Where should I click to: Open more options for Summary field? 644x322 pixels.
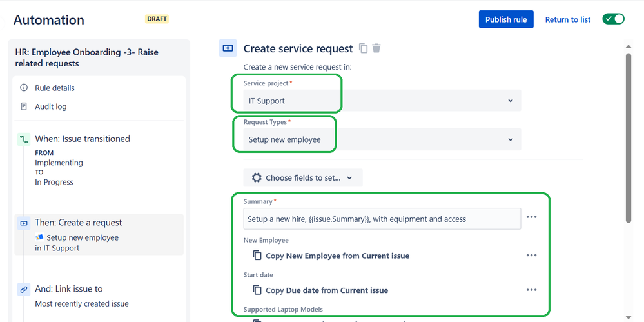click(531, 217)
